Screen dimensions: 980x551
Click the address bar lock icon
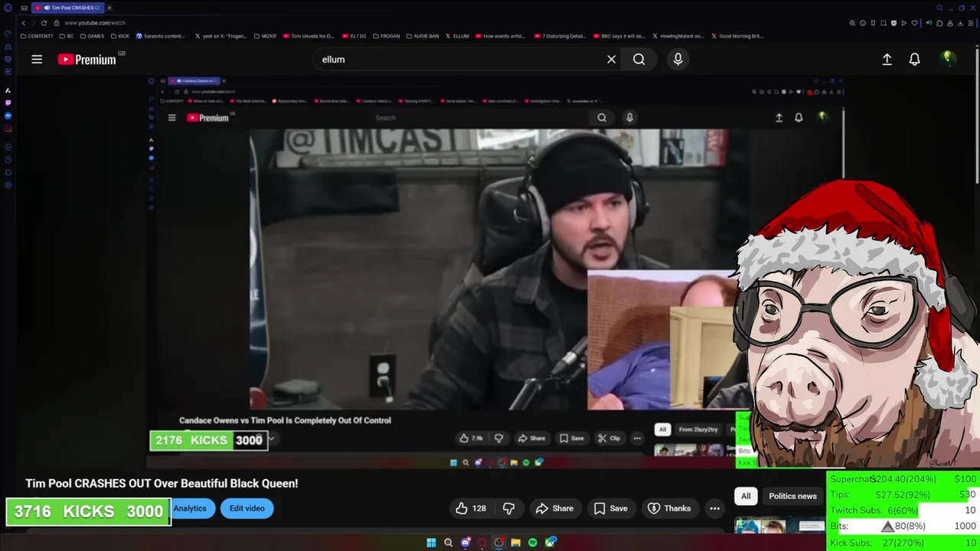56,23
